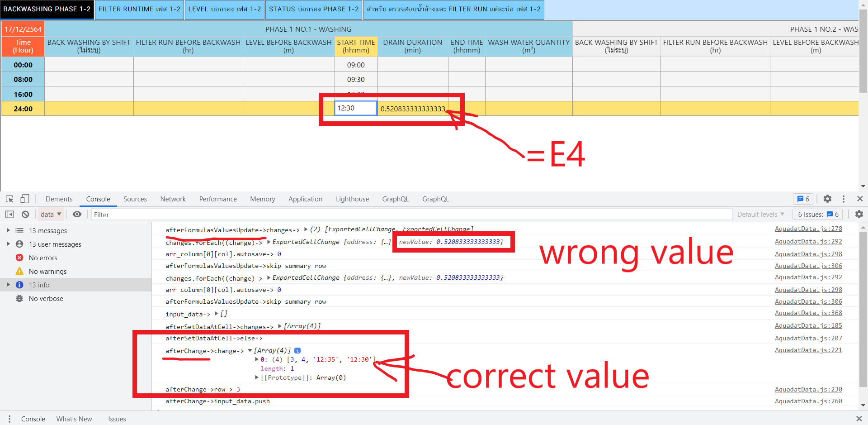Click the inspect element picker icon

[9, 199]
